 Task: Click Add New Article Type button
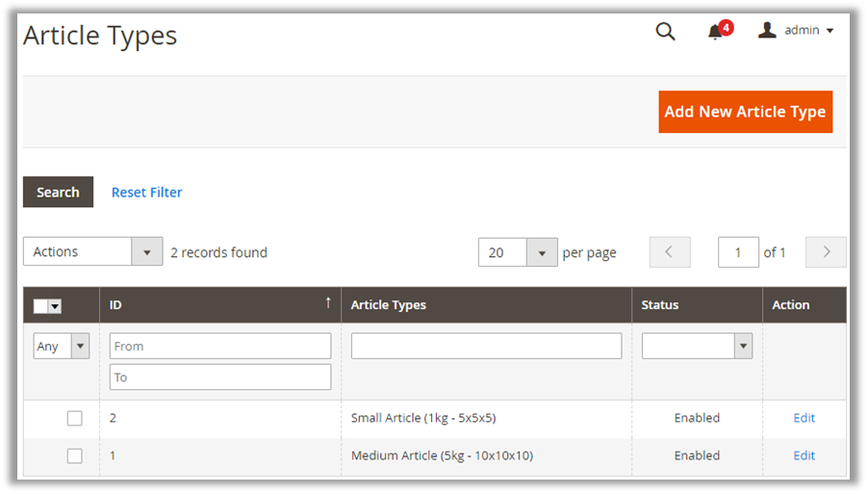(x=745, y=112)
